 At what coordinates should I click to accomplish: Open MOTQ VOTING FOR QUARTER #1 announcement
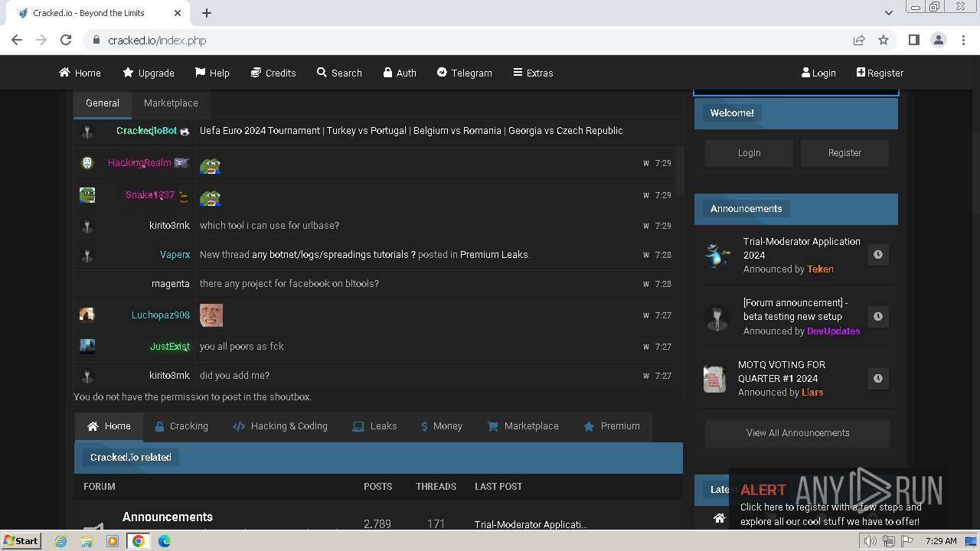point(782,371)
